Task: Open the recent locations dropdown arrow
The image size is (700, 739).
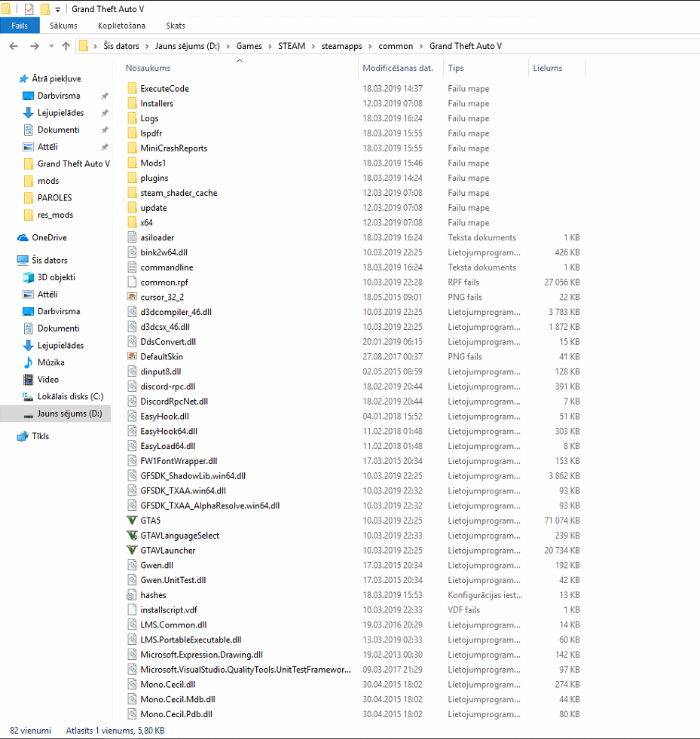Action: (51, 46)
